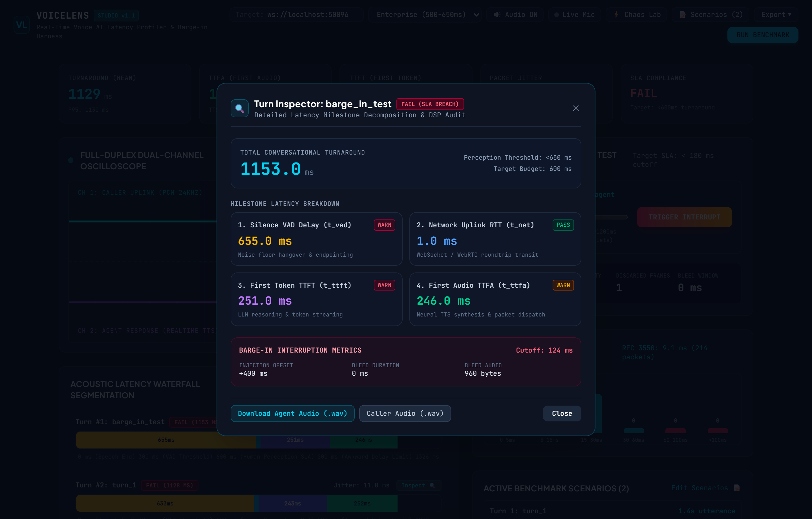Toggle Audio ON in the top bar
Screen dimensions: 812x519
pyautogui.click(x=515, y=14)
